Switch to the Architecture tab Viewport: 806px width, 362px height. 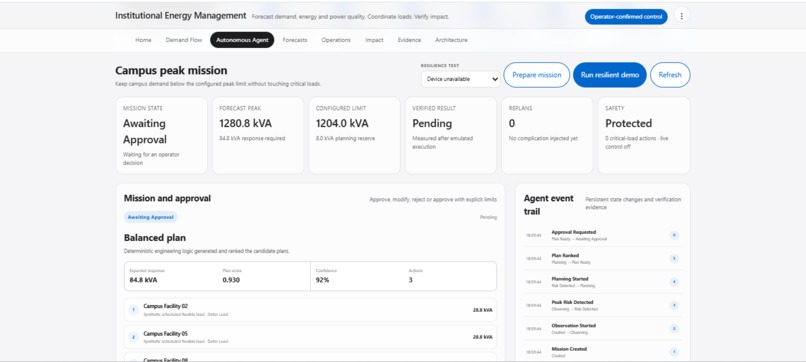click(451, 40)
